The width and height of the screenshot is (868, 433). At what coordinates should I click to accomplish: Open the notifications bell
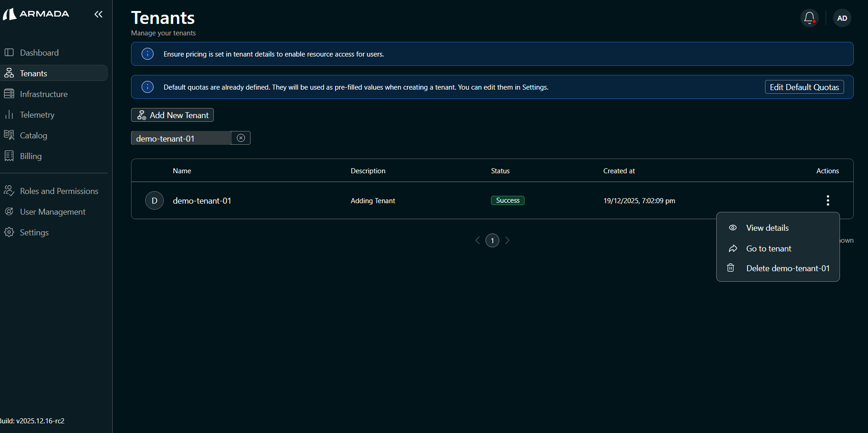[x=809, y=18]
